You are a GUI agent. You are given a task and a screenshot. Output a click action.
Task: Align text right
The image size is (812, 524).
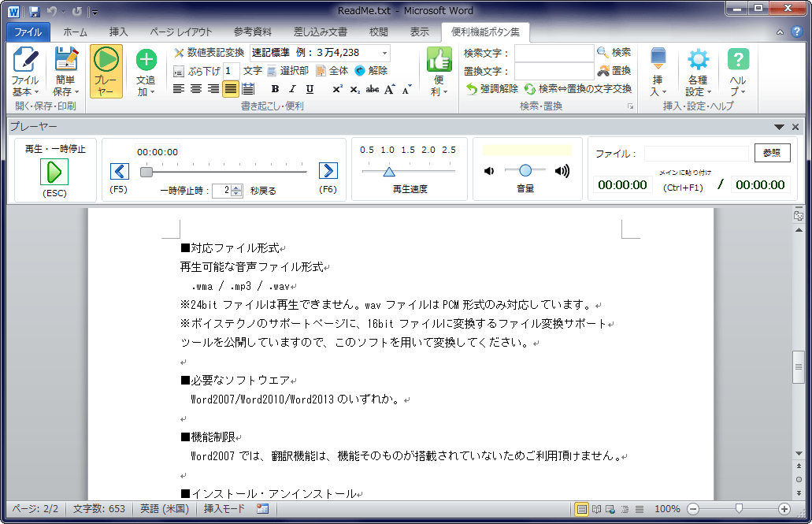[x=213, y=89]
